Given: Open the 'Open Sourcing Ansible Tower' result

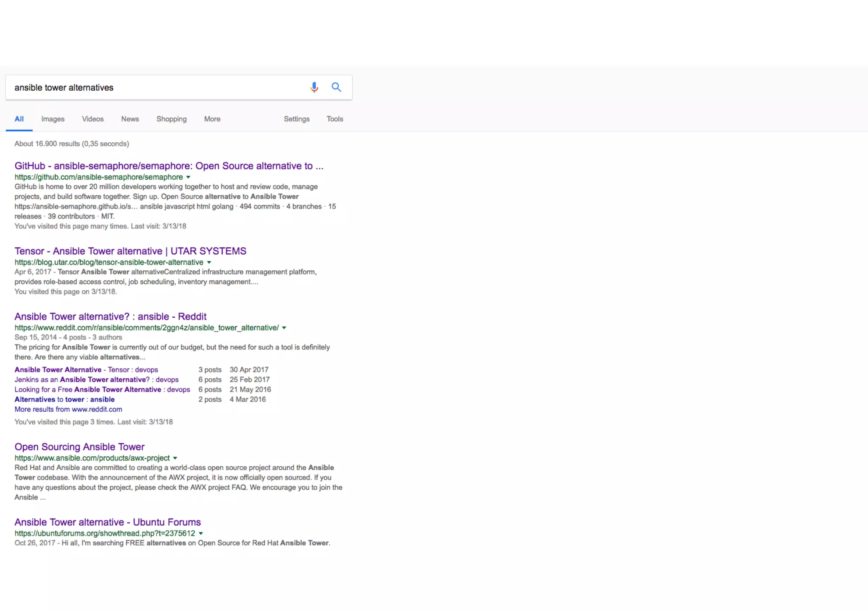Looking at the screenshot, I should [x=79, y=447].
